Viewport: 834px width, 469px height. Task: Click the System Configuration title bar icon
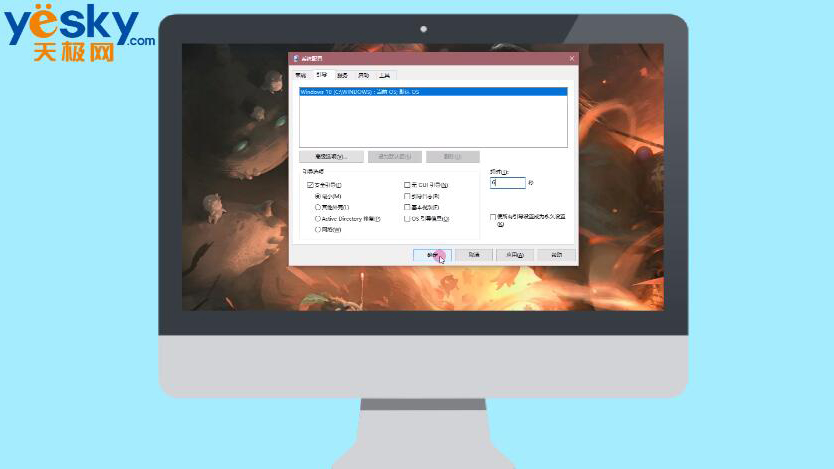296,58
